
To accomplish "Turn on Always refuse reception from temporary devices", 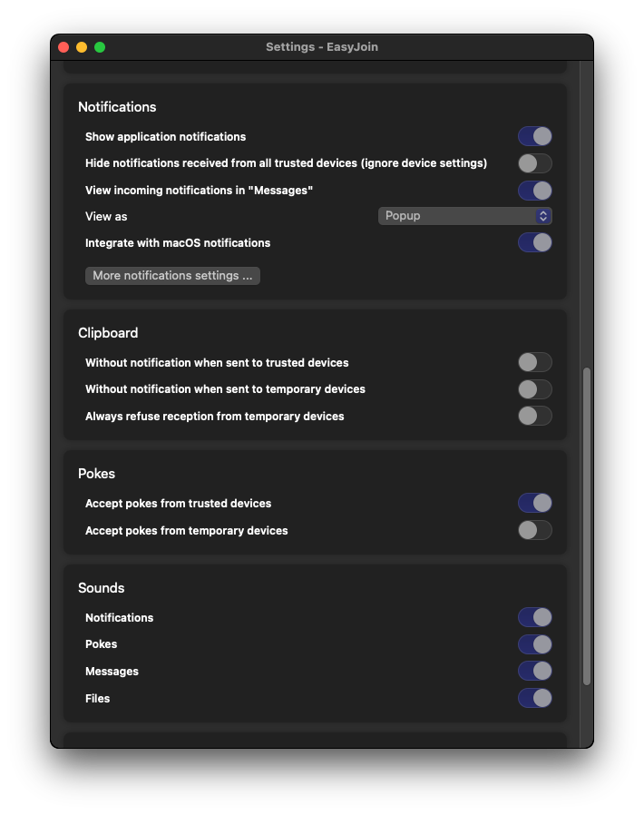I will 534,416.
